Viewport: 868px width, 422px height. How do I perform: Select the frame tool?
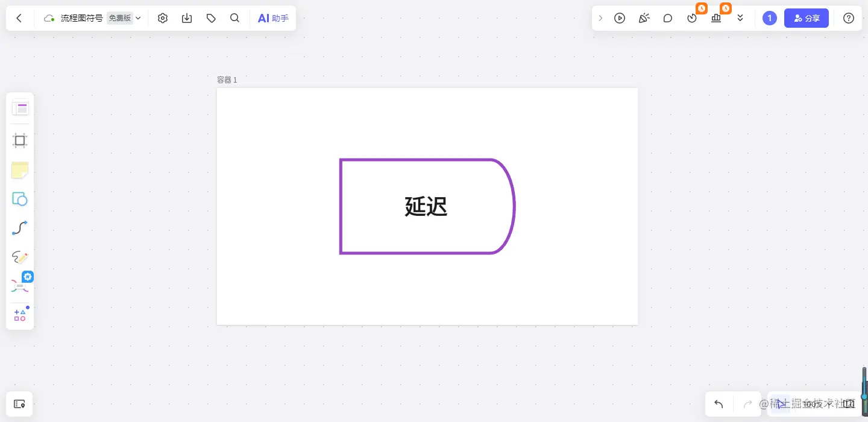20,140
